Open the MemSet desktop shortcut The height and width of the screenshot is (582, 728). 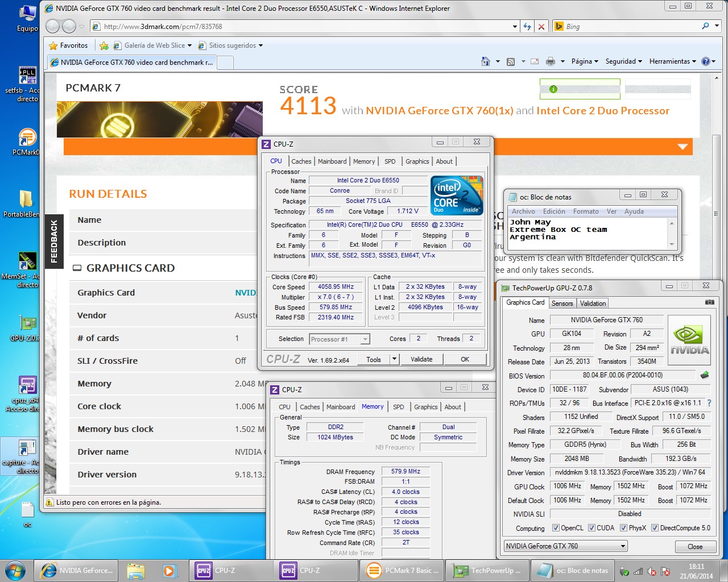point(27,269)
